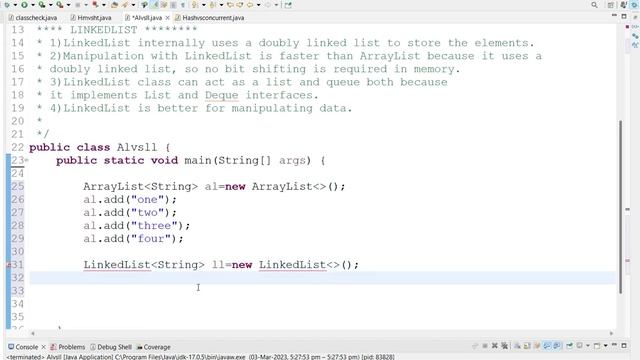Click the Clear Console icon

coord(517,346)
